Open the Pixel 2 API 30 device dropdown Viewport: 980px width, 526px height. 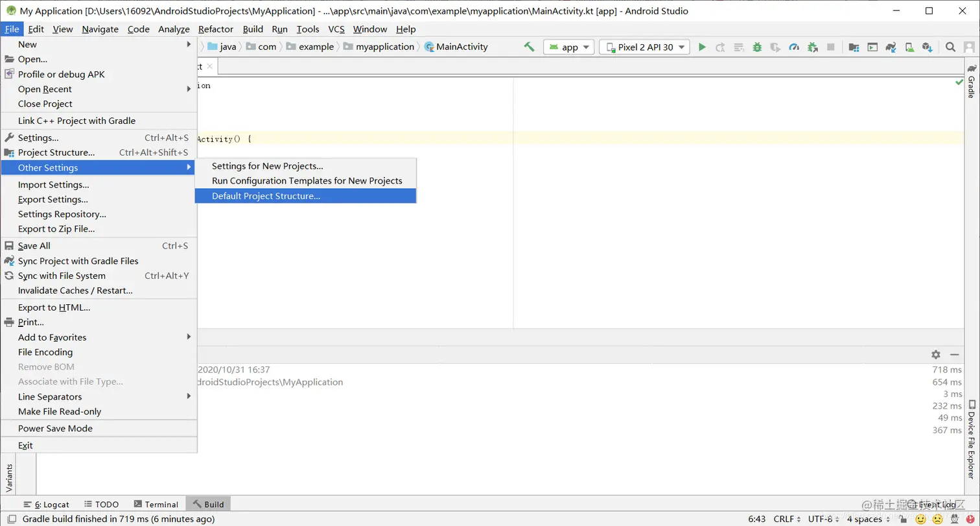pos(645,47)
